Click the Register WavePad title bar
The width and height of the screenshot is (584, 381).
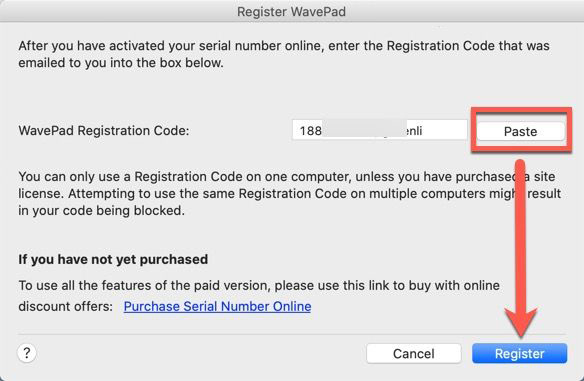point(292,11)
